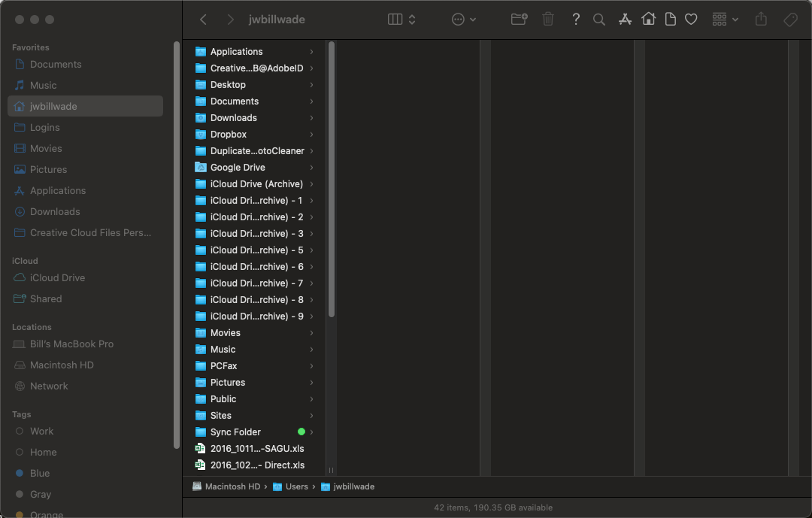This screenshot has width=812, height=518.
Task: Click the Applications A icon in the toolbar
Action: 625,19
